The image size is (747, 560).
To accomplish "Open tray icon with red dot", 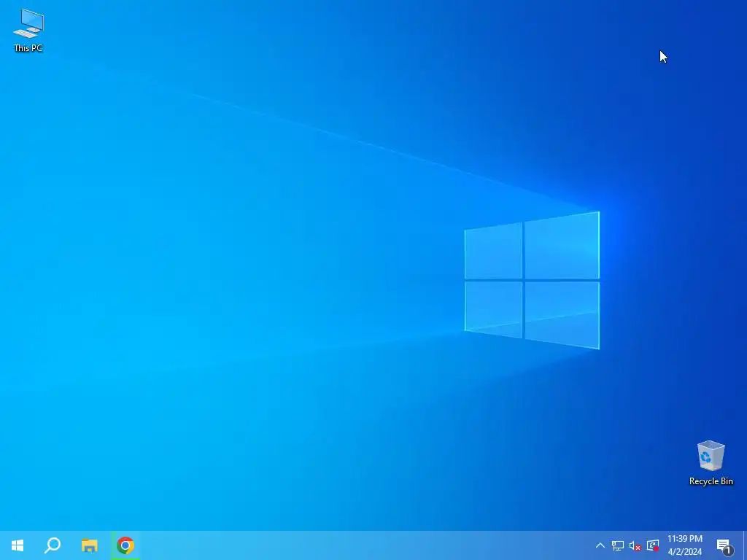I will tap(653, 545).
